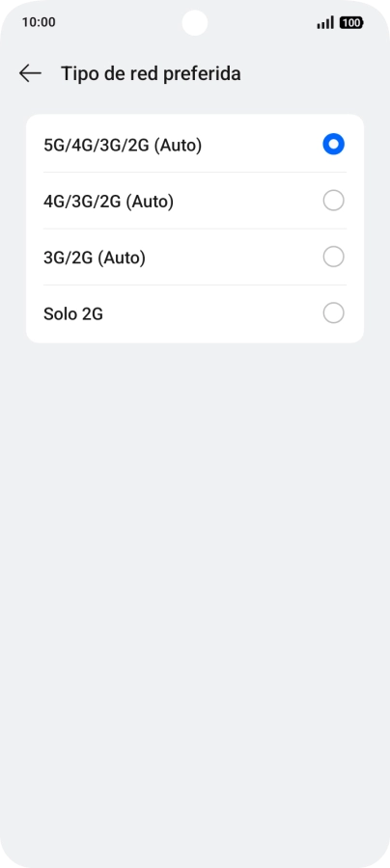Screen dimensions: 390x868
Task: Tap the 5G/4G/3G/2G (Auto) label text
Action: [x=123, y=145]
